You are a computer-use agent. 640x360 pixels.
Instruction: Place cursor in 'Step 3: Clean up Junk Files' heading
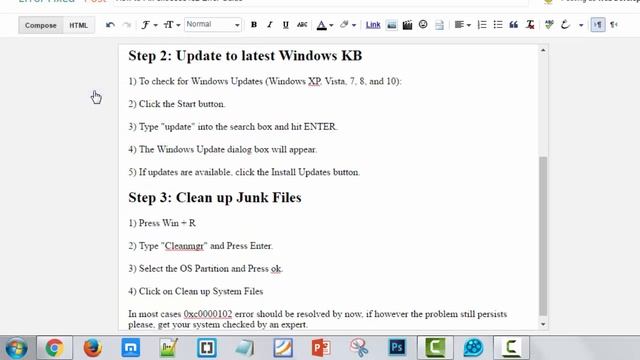coord(215,198)
